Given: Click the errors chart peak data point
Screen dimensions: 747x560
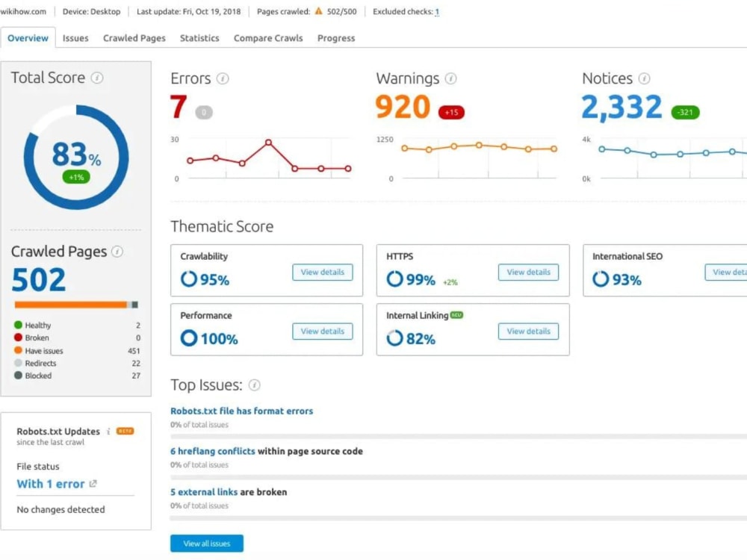Looking at the screenshot, I should pyautogui.click(x=269, y=143).
